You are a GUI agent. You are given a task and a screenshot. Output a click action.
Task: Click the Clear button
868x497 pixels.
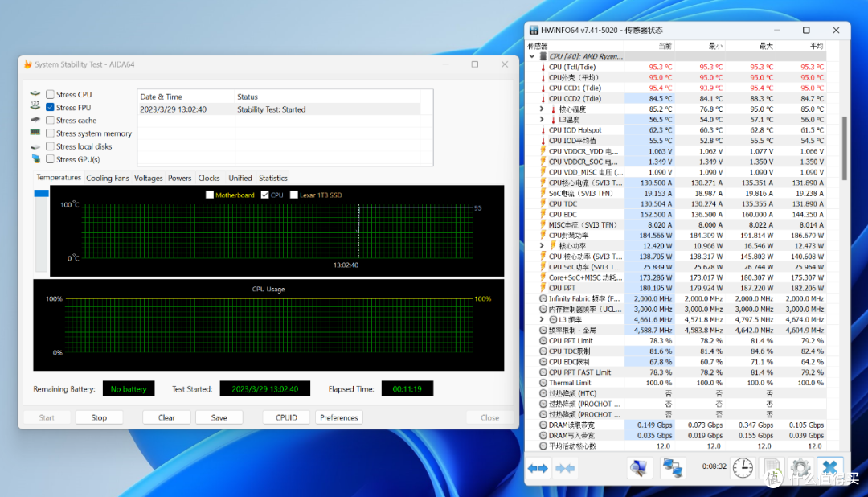point(166,417)
